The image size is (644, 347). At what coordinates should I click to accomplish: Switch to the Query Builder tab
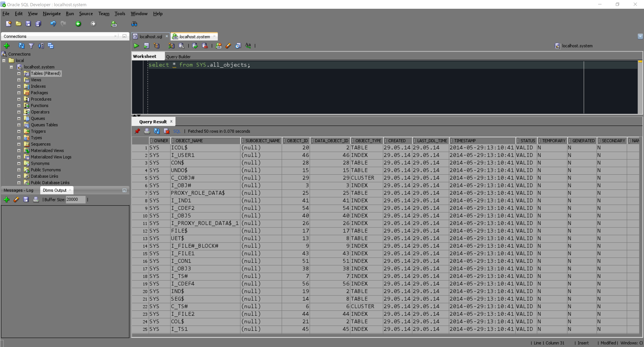pyautogui.click(x=178, y=57)
